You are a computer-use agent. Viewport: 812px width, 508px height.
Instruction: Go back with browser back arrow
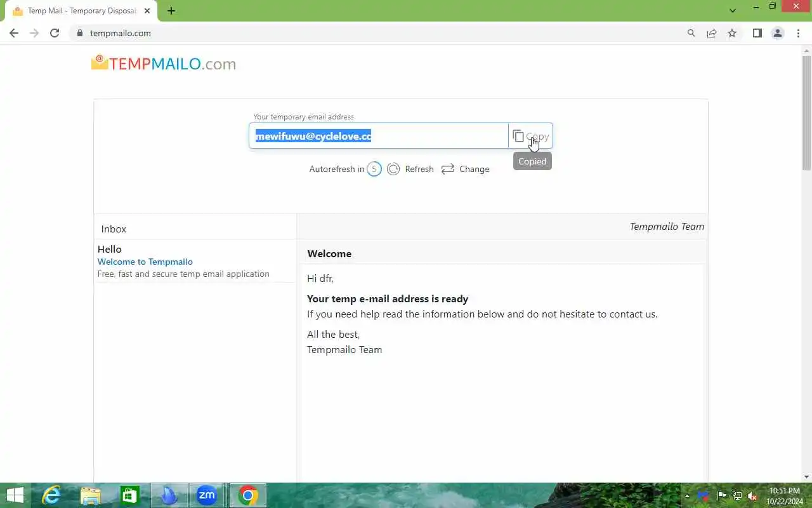14,33
